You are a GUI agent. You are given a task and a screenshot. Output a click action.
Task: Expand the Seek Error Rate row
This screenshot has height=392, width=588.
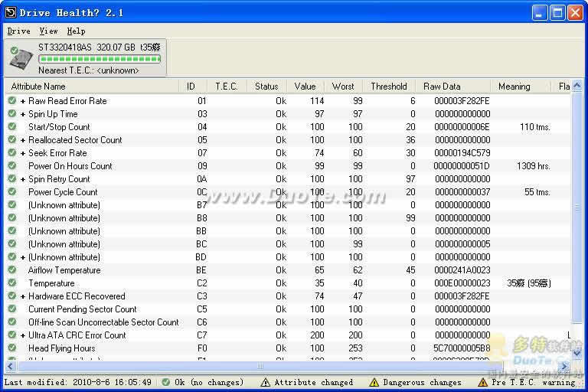[x=23, y=153]
